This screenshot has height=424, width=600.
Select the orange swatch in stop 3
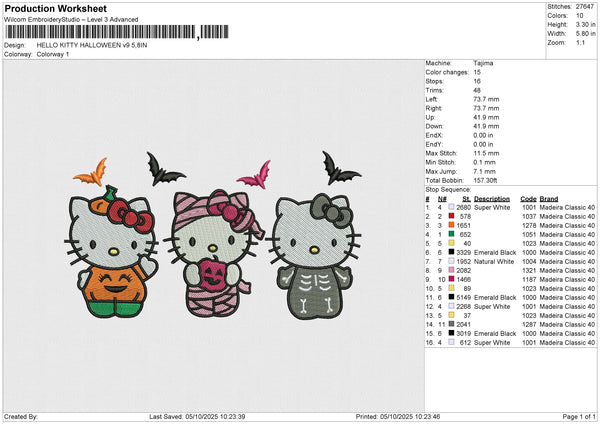(x=452, y=225)
